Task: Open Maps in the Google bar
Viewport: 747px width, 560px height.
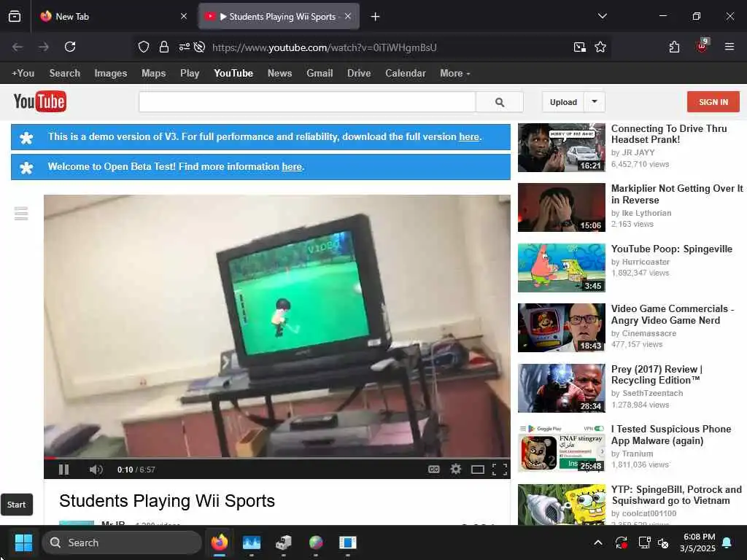Action: coord(153,74)
